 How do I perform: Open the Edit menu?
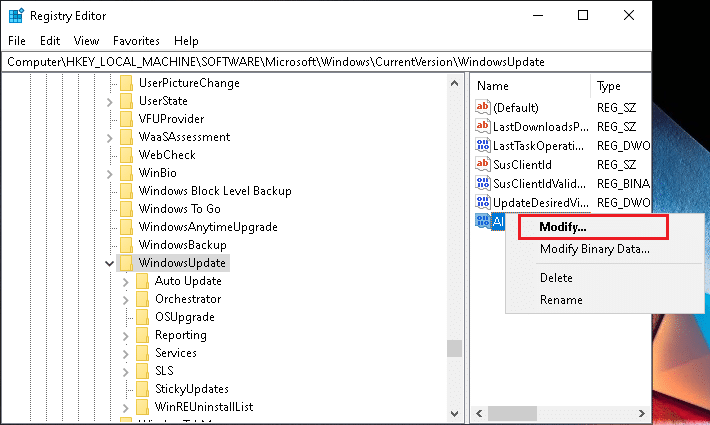[x=49, y=41]
